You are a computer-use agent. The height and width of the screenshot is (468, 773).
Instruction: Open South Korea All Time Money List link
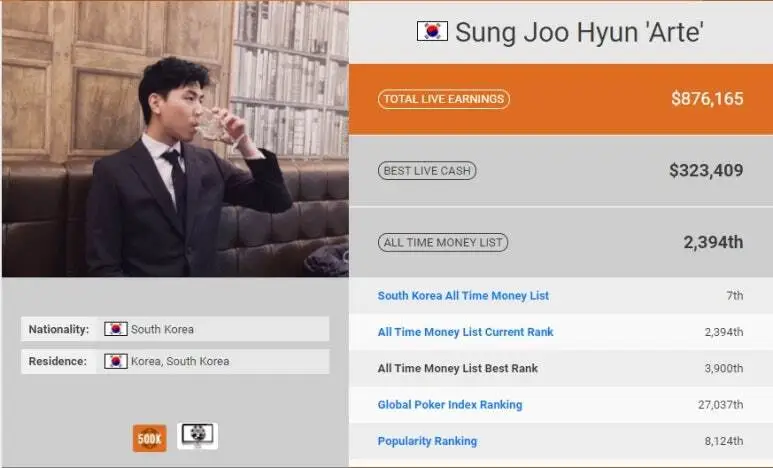coord(463,295)
